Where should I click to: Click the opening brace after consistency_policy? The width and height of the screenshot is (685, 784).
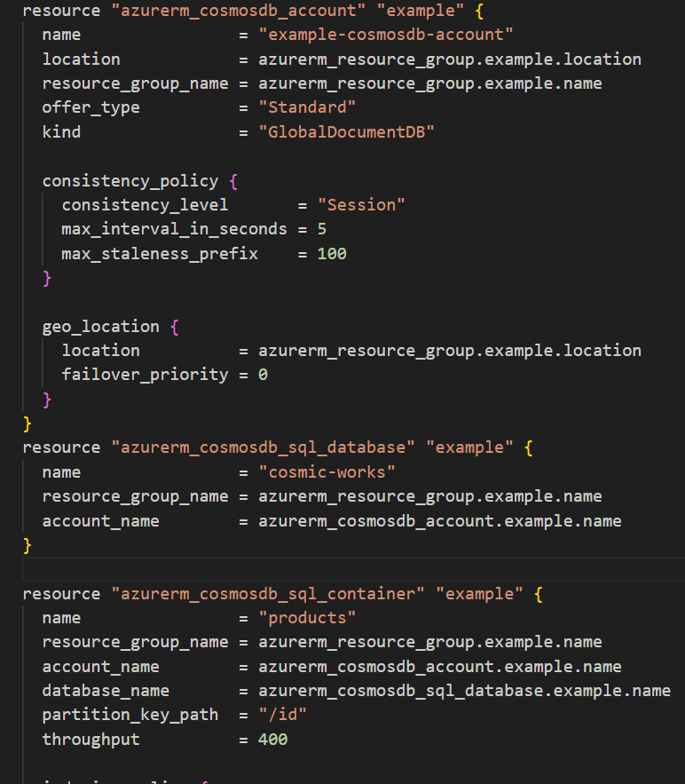[x=233, y=181]
